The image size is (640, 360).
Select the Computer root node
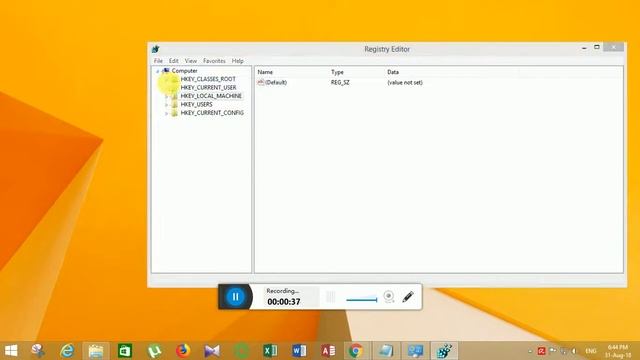coord(184,71)
